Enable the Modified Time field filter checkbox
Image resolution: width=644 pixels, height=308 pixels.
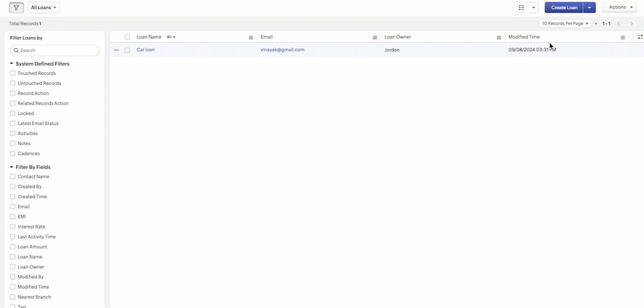(13, 287)
